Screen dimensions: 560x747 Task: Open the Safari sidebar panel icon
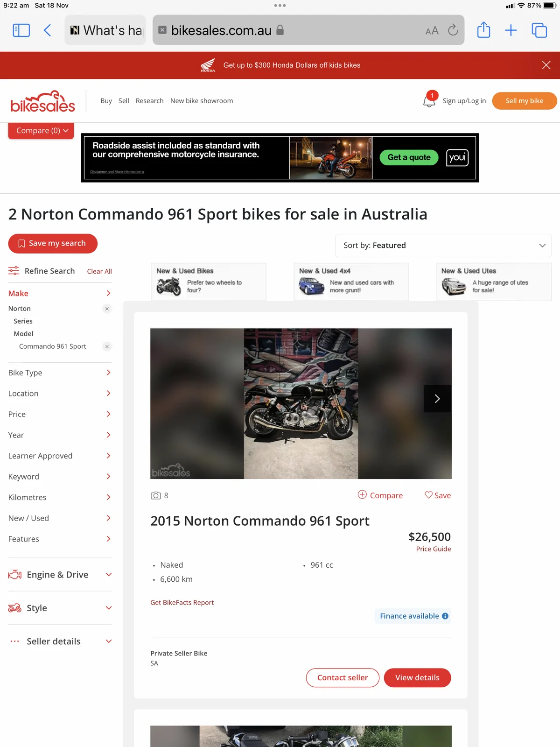click(x=21, y=30)
